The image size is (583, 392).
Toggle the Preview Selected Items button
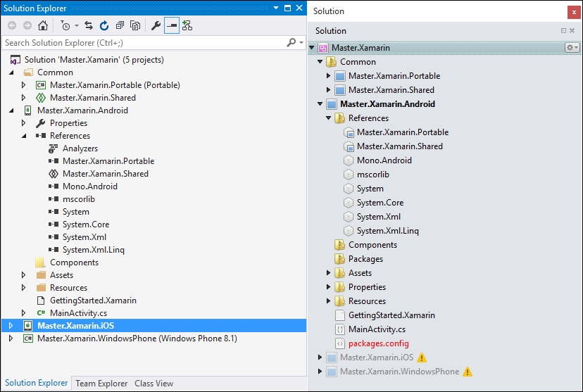pos(171,25)
